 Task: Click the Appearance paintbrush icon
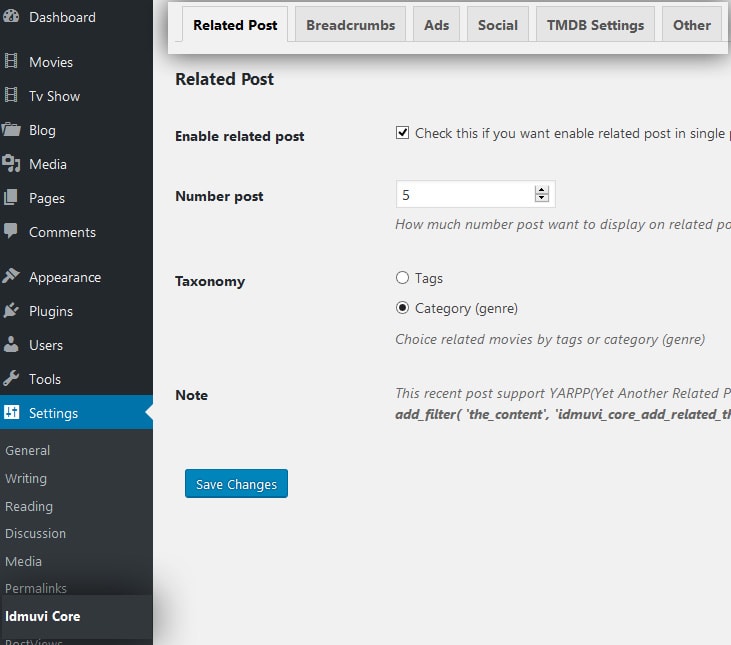tap(11, 277)
